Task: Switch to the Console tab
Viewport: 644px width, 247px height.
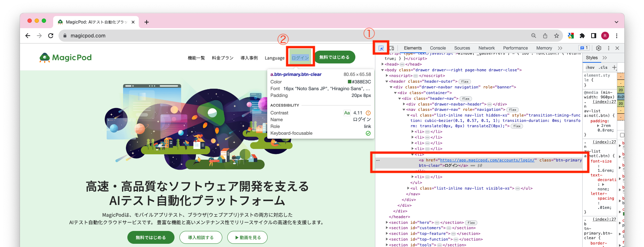Action: point(438,48)
